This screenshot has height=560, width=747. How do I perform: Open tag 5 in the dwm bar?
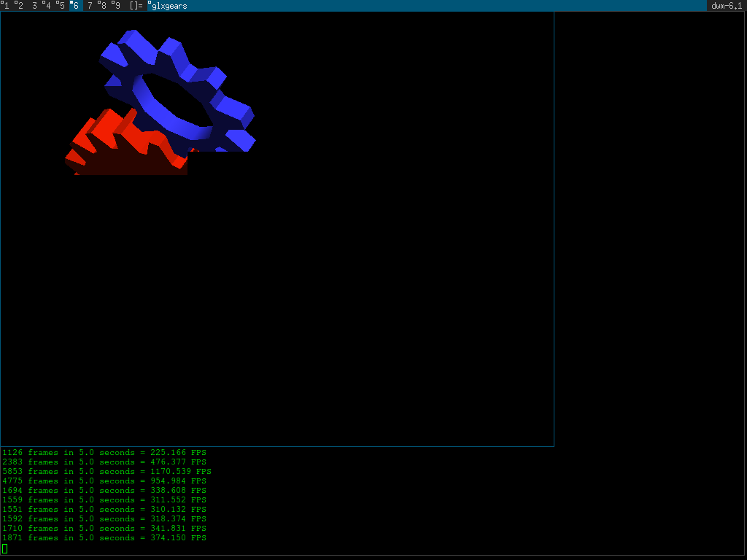pos(61,6)
